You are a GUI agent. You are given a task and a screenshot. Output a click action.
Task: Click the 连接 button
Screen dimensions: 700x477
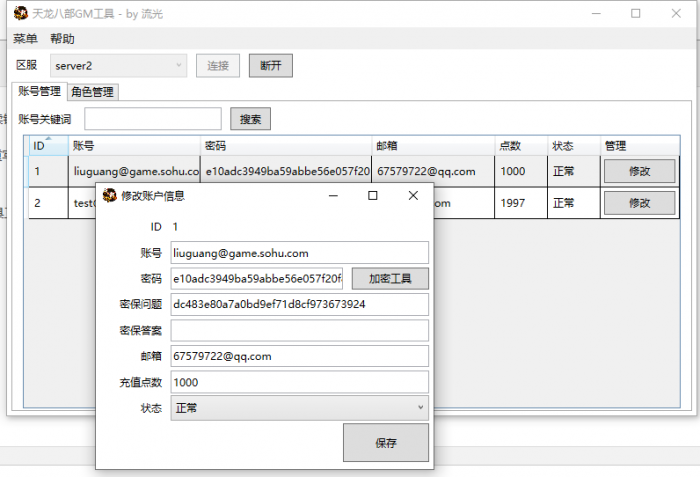tap(218, 66)
